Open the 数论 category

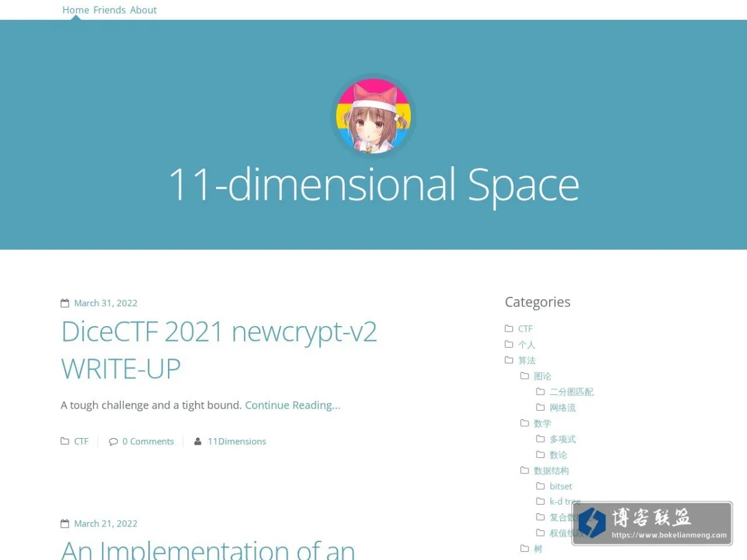558,455
